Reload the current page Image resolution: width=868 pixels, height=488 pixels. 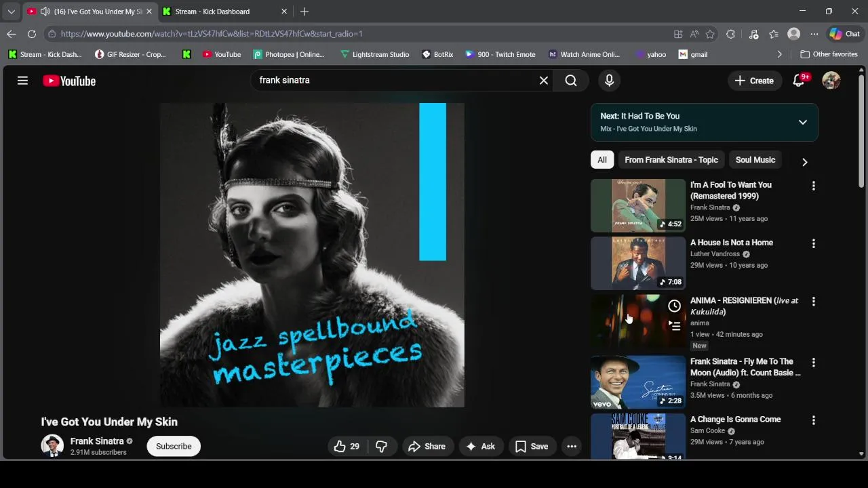[x=32, y=34]
